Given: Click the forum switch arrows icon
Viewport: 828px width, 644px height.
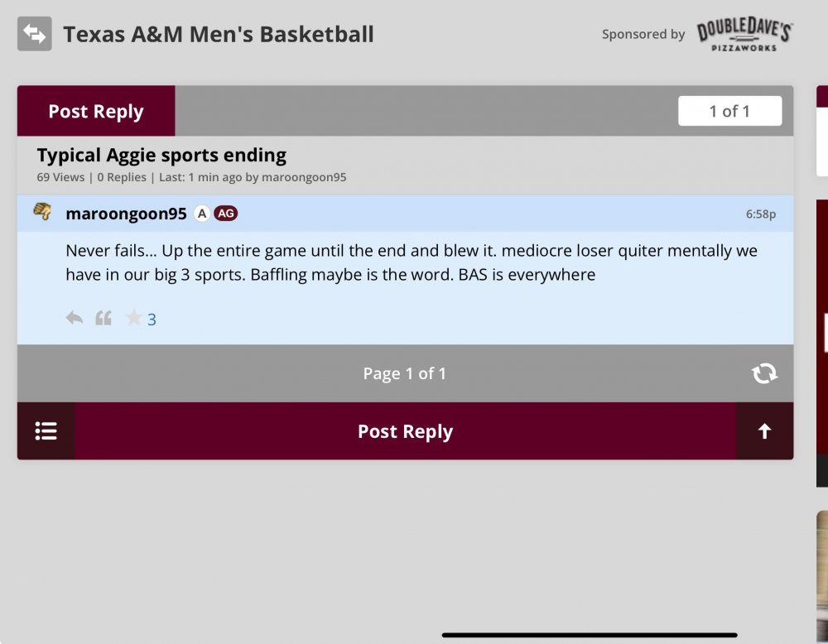Looking at the screenshot, I should tap(35, 34).
